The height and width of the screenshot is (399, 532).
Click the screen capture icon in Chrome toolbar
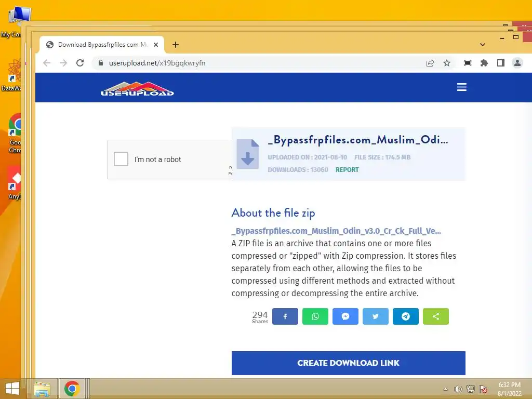click(468, 63)
